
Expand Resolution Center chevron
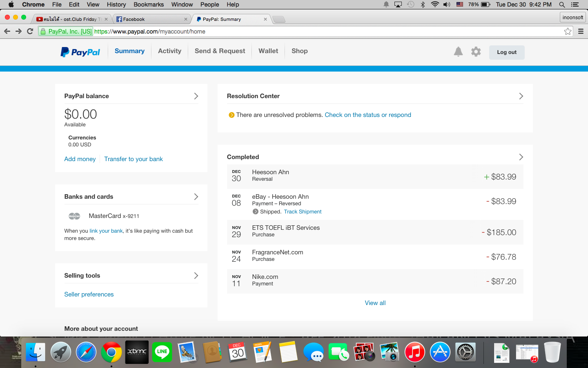coord(521,96)
